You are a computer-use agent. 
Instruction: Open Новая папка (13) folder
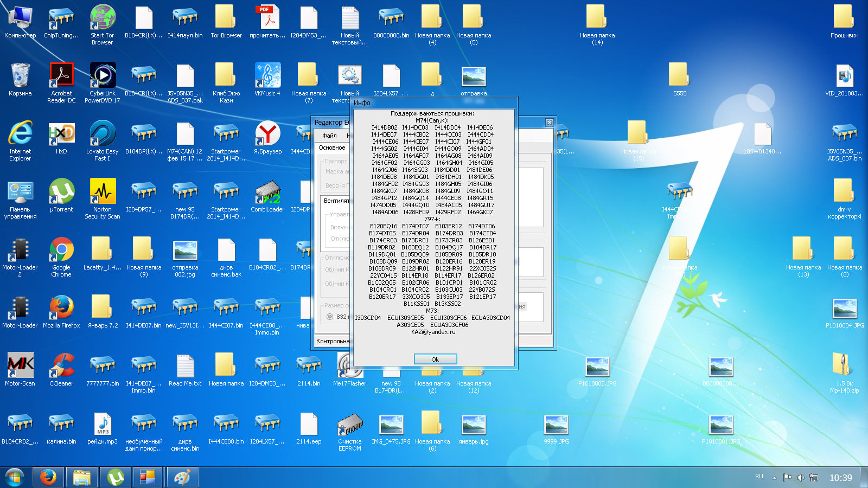pos(803,256)
